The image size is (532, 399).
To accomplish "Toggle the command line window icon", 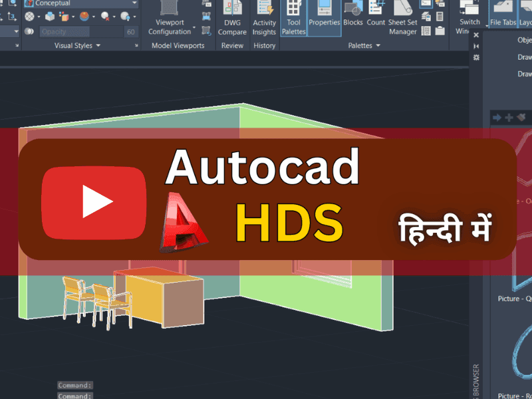I will point(426,4).
